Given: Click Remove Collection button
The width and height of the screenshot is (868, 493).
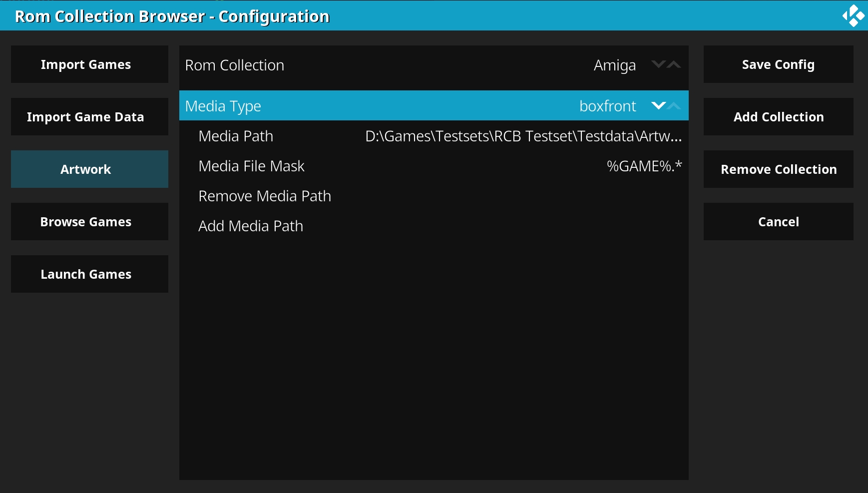Looking at the screenshot, I should point(778,169).
